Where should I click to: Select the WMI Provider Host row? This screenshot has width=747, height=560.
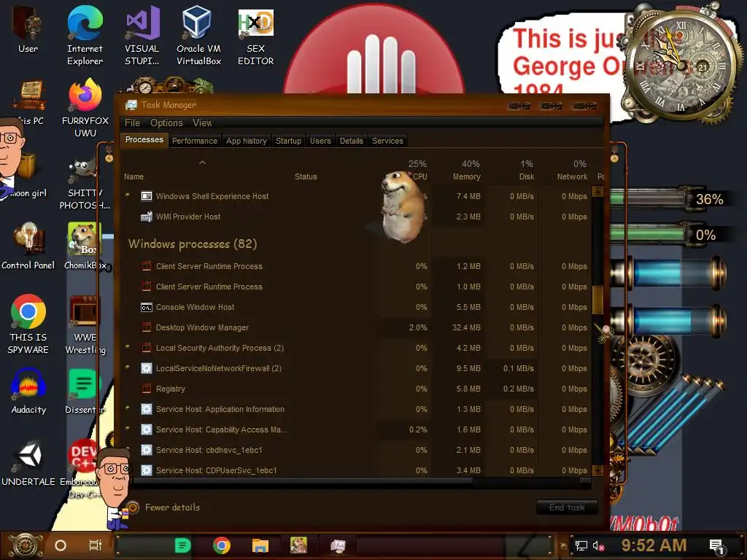pos(357,217)
